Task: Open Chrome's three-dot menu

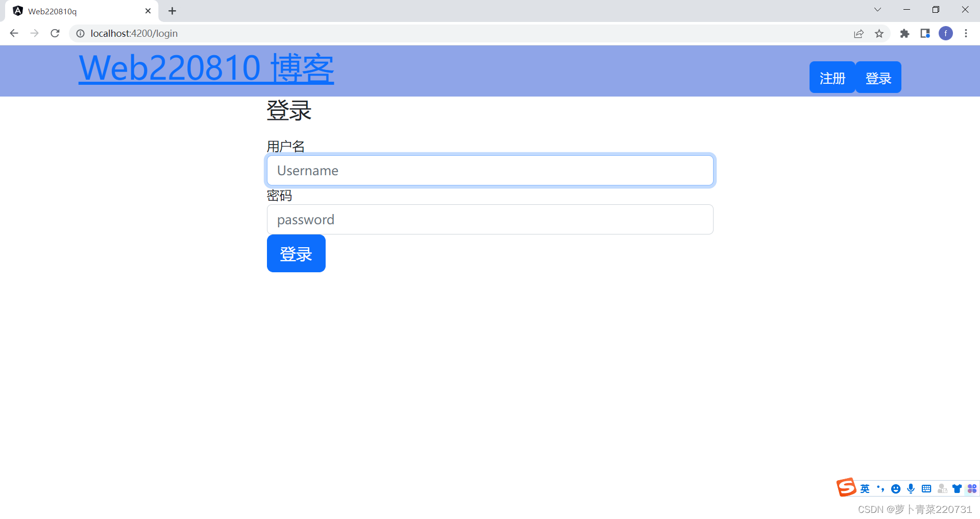Action: 966,33
